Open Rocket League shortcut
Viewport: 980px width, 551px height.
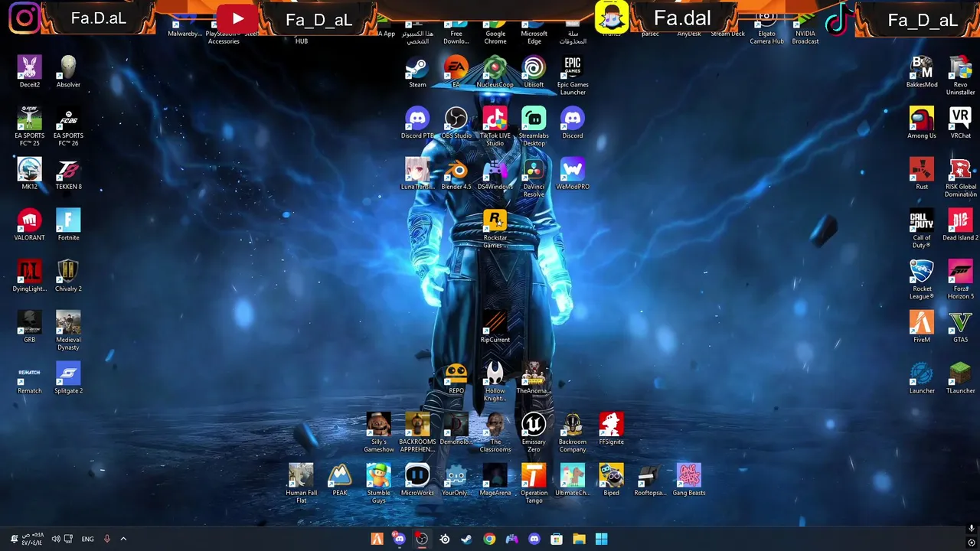click(922, 280)
